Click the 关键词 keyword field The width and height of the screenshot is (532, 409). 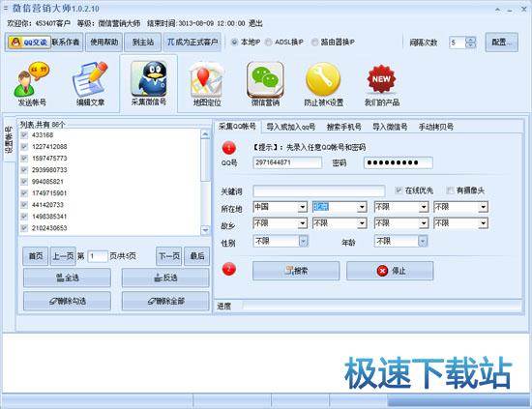tap(318, 190)
